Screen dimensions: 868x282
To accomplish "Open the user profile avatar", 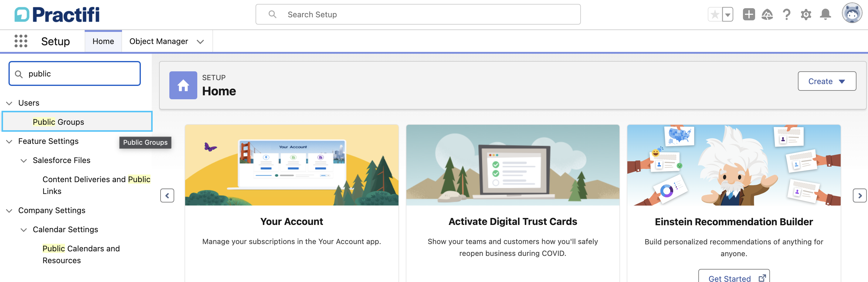I will (852, 13).
